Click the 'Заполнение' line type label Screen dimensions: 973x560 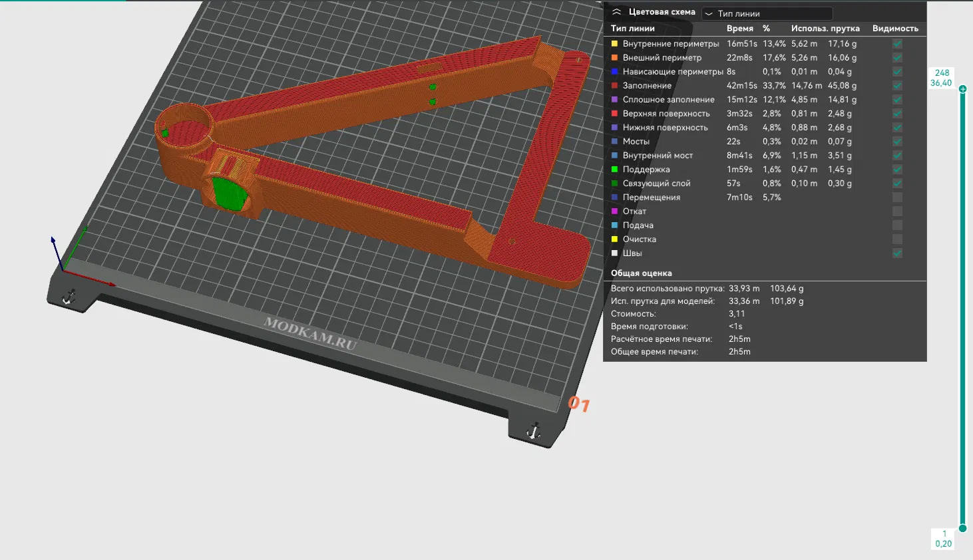(x=647, y=86)
